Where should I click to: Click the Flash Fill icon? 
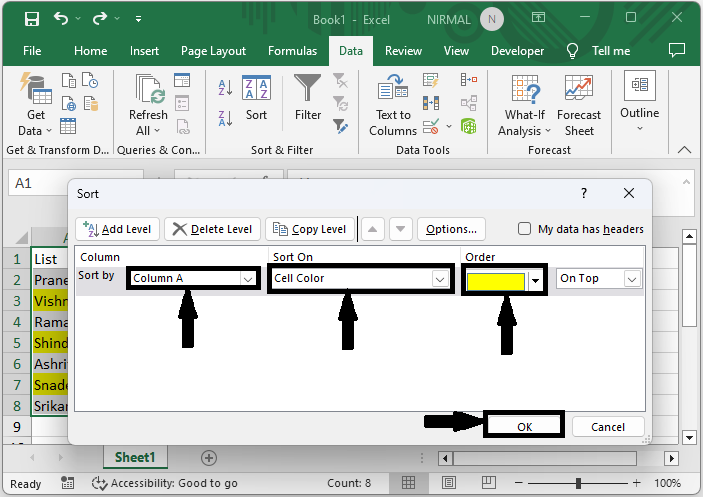(431, 81)
